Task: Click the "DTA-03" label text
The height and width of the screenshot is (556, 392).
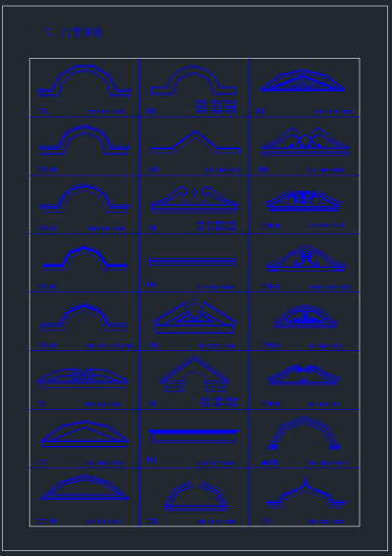Action: 47,287
